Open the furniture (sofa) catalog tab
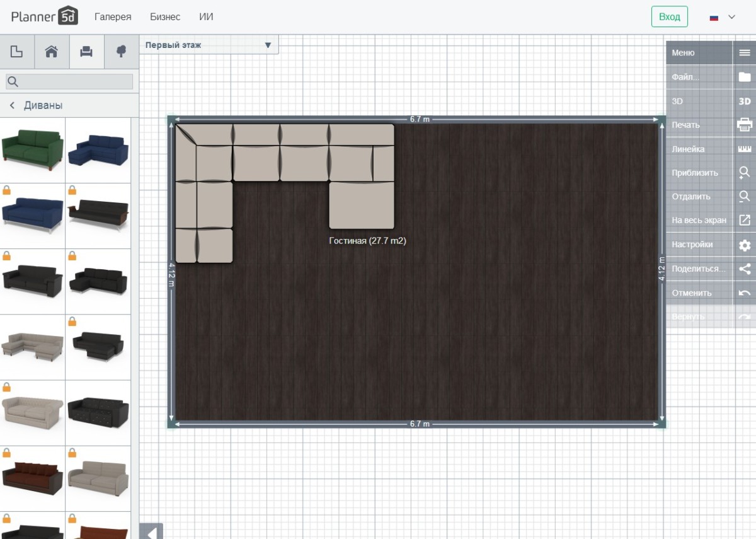Image resolution: width=756 pixels, height=539 pixels. pyautogui.click(x=86, y=52)
